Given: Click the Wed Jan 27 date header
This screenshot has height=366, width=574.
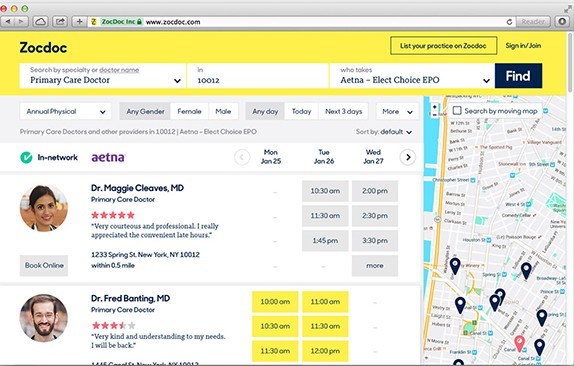Looking at the screenshot, I should pos(373,157).
